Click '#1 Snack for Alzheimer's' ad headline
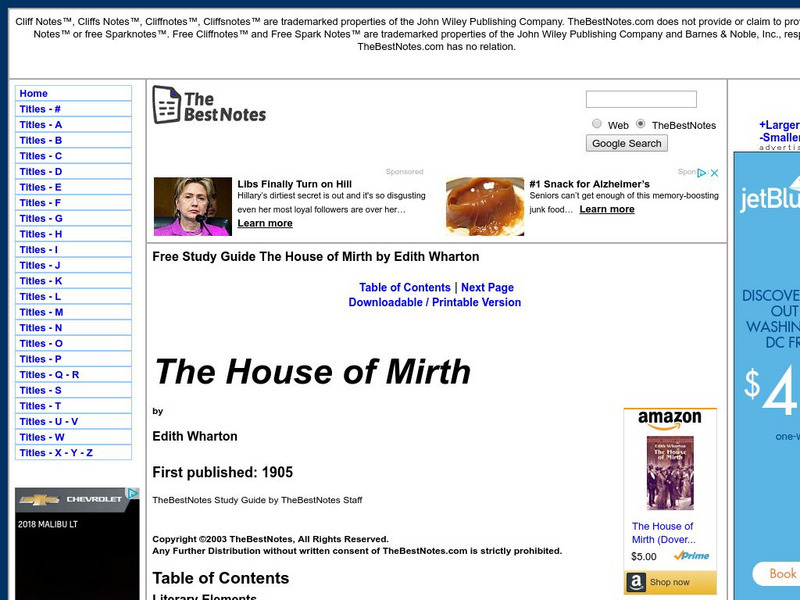This screenshot has width=800, height=600. click(x=589, y=184)
